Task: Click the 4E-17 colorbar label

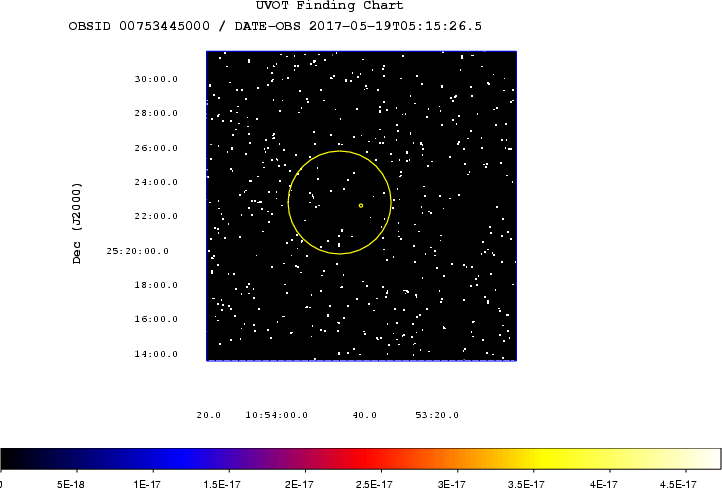Action: pos(604,484)
